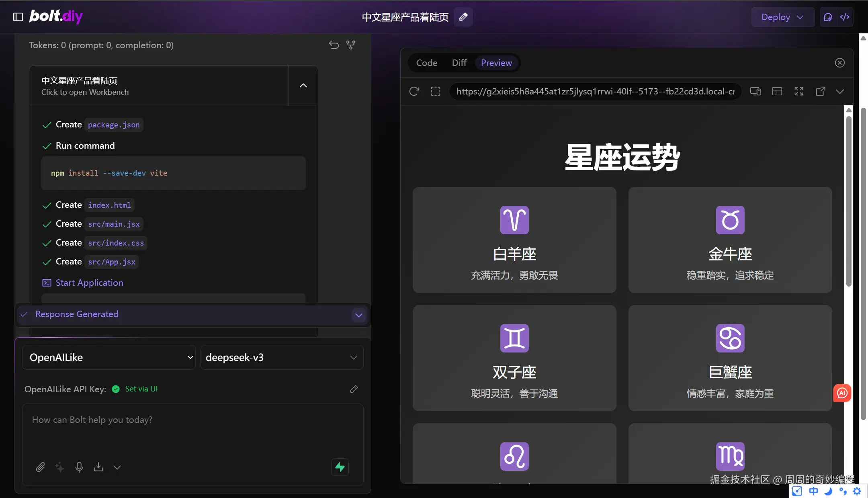Click the sparkle enhance prompt icon

click(59, 467)
